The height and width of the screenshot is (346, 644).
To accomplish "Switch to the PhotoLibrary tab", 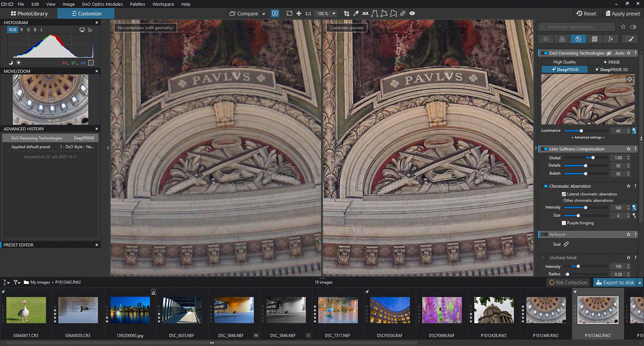I will (x=29, y=14).
